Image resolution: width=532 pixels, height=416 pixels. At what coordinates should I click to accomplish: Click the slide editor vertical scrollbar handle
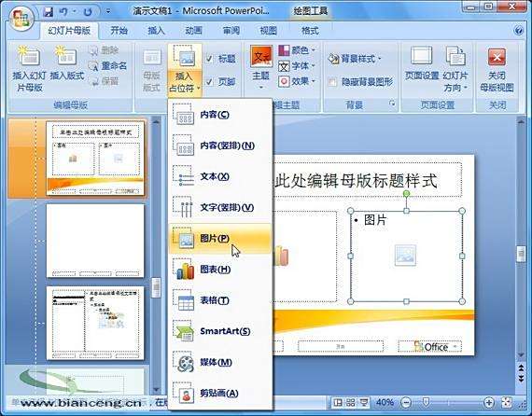pyautogui.click(x=521, y=254)
